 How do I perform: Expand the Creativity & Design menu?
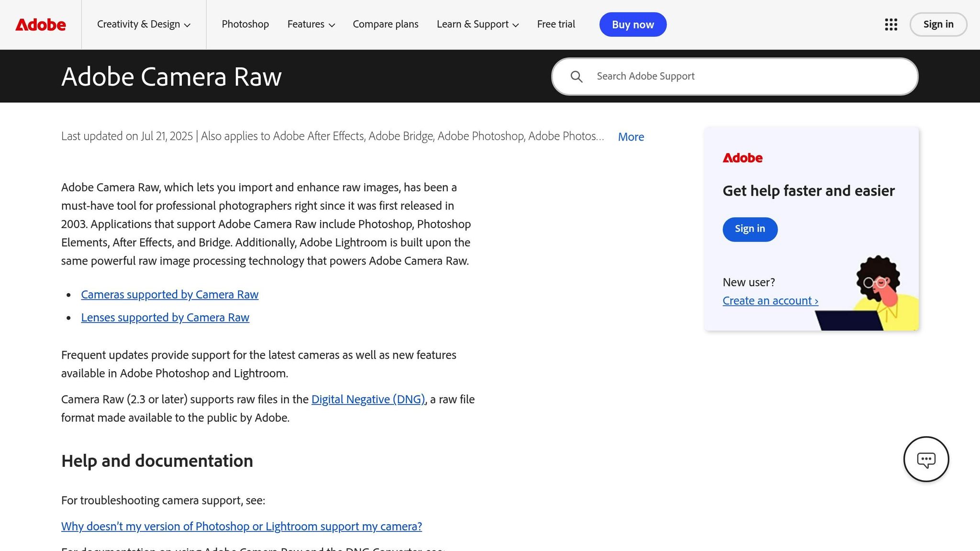click(143, 24)
